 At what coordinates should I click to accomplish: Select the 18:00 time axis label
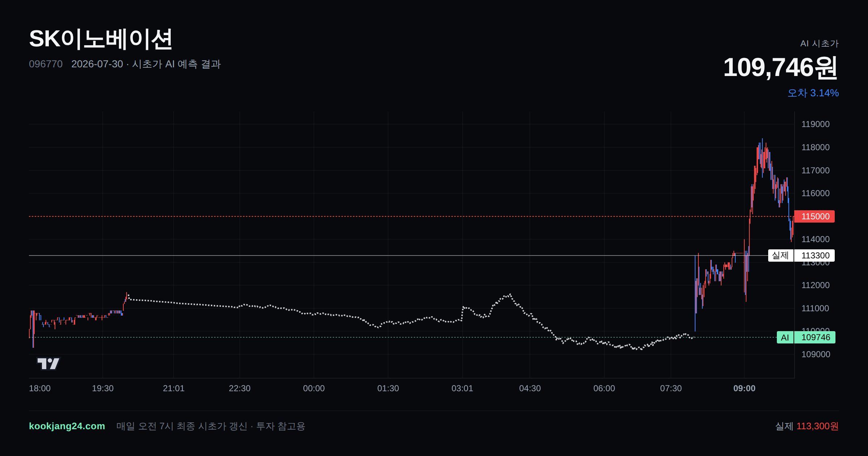40,388
